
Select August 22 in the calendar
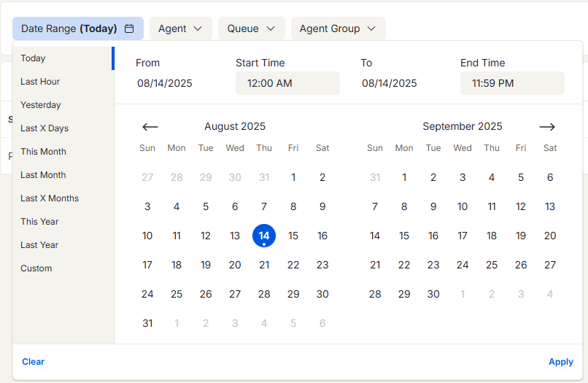(293, 265)
